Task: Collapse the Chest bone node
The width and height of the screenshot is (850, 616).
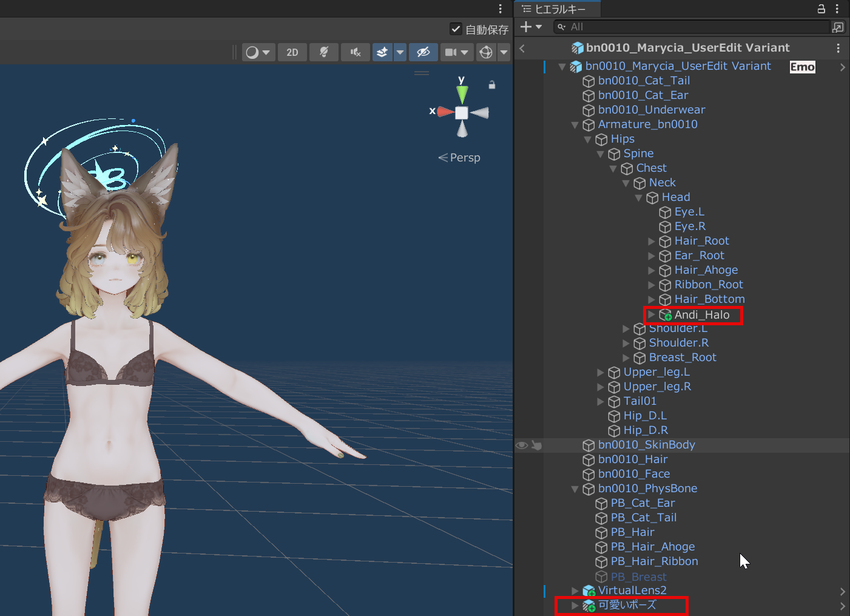Action: click(x=613, y=169)
